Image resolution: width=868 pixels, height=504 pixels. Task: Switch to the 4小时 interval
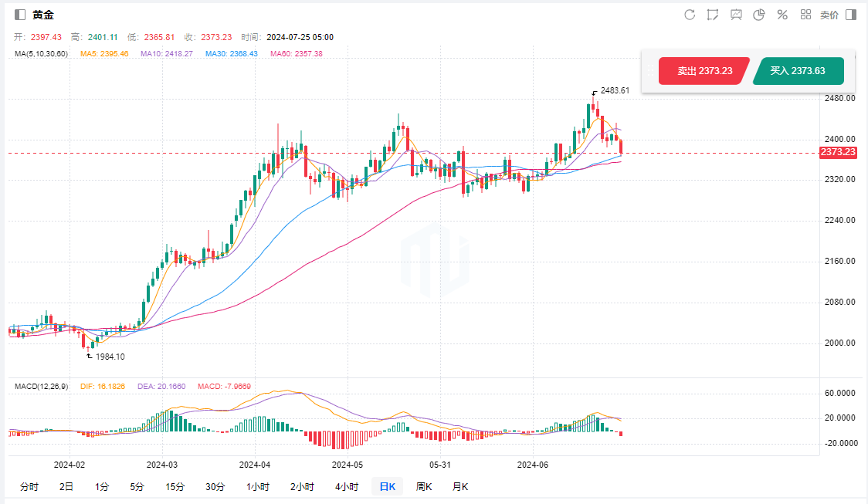[x=347, y=486]
